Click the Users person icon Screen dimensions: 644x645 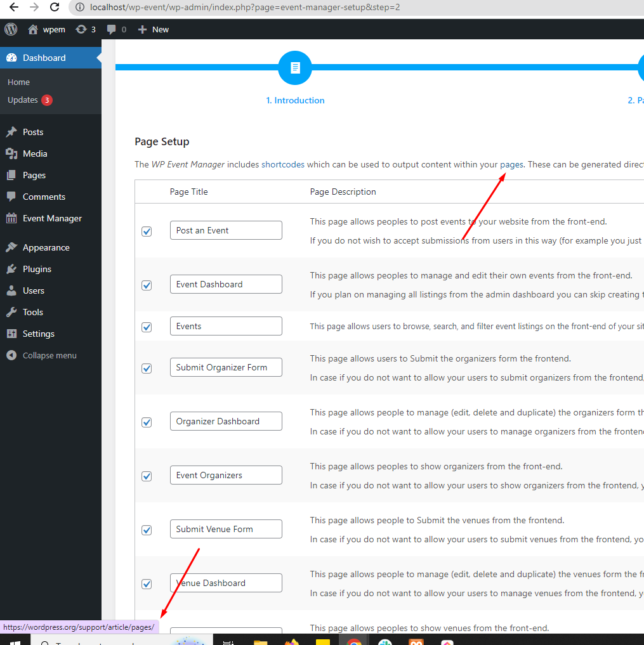click(11, 290)
